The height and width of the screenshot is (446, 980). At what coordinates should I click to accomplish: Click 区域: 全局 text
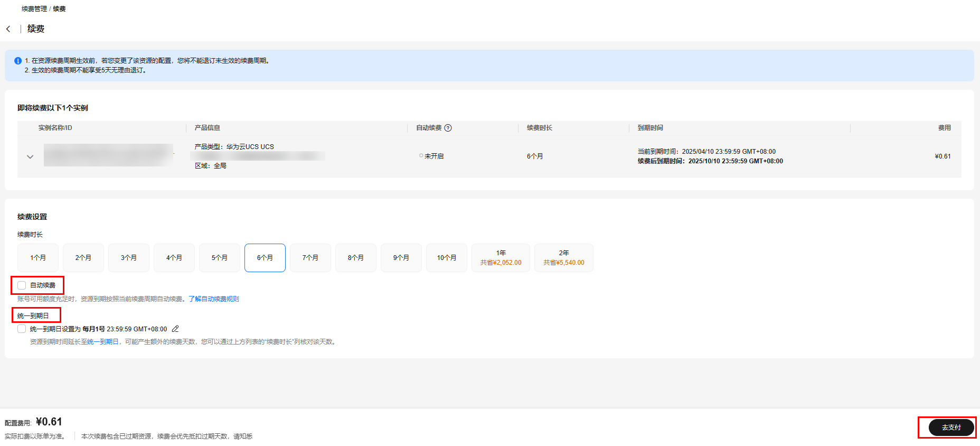tap(211, 166)
